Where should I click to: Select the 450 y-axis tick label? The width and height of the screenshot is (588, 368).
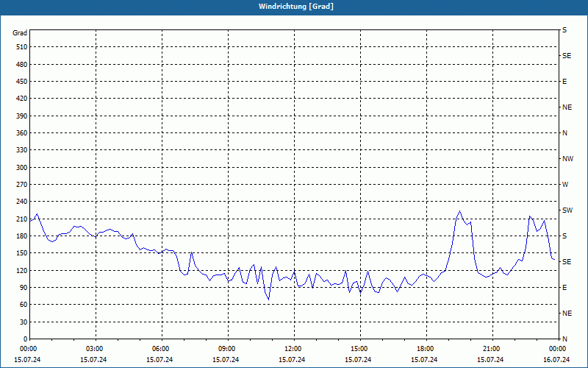point(22,82)
